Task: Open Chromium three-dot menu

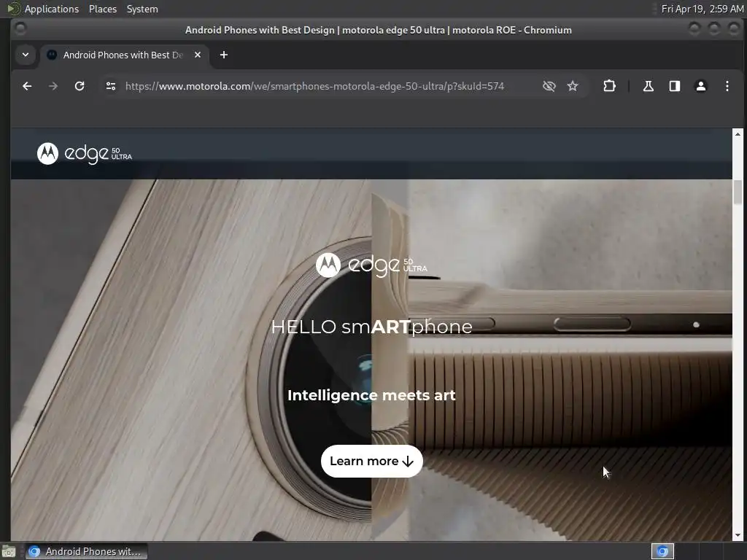Action: (x=727, y=86)
